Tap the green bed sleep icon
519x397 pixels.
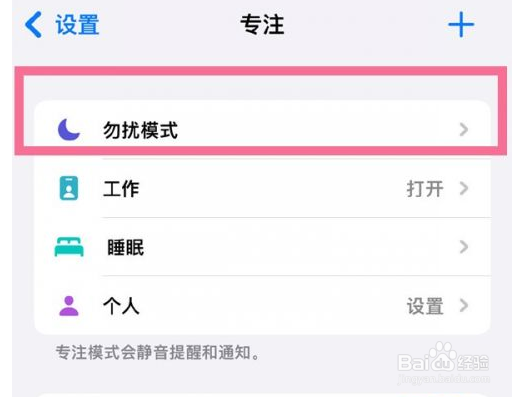coord(69,247)
